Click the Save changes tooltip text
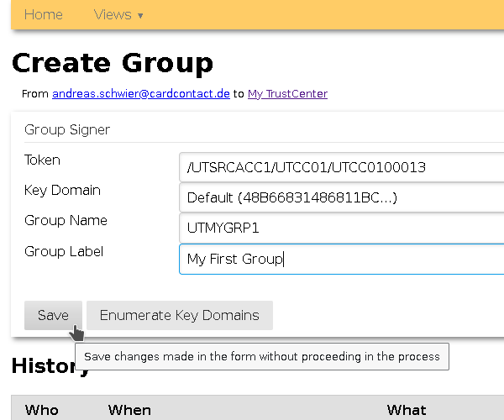 point(262,356)
